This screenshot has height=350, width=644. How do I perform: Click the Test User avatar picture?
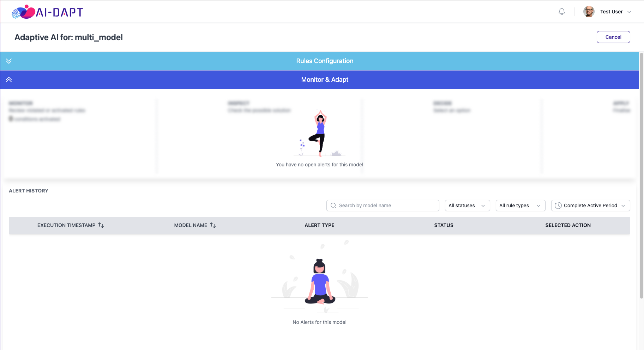pyautogui.click(x=589, y=12)
